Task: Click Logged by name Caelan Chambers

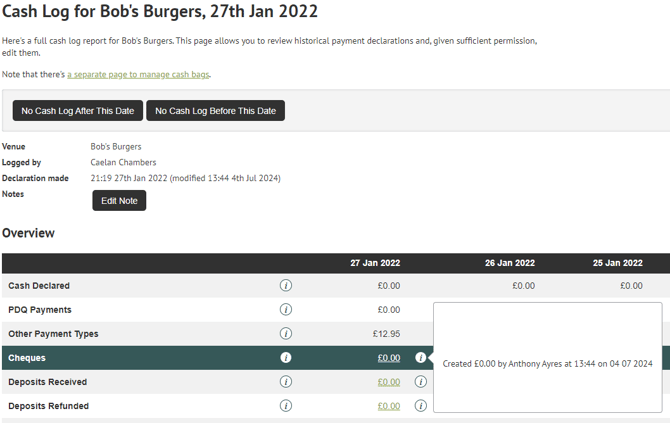Action: [x=123, y=162]
